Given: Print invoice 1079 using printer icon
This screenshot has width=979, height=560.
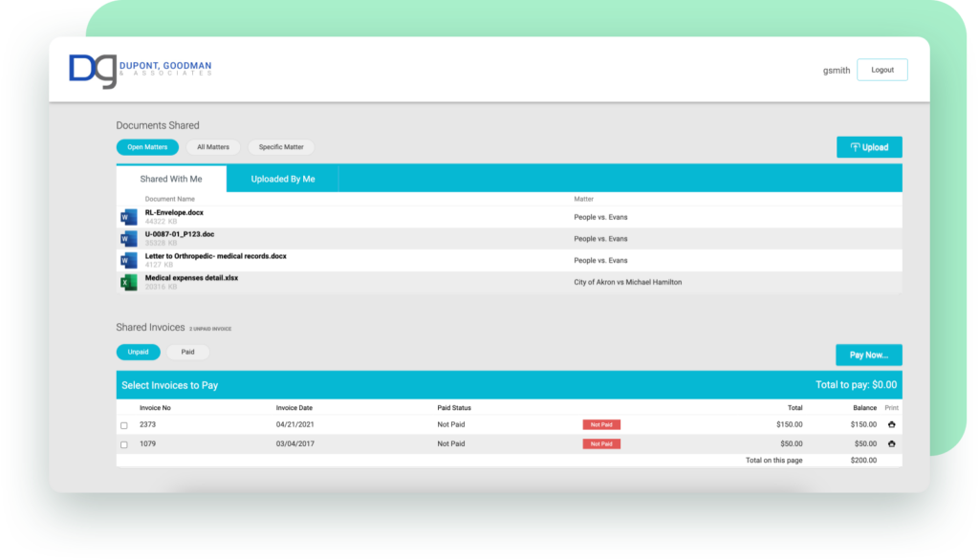Looking at the screenshot, I should tap(891, 443).
